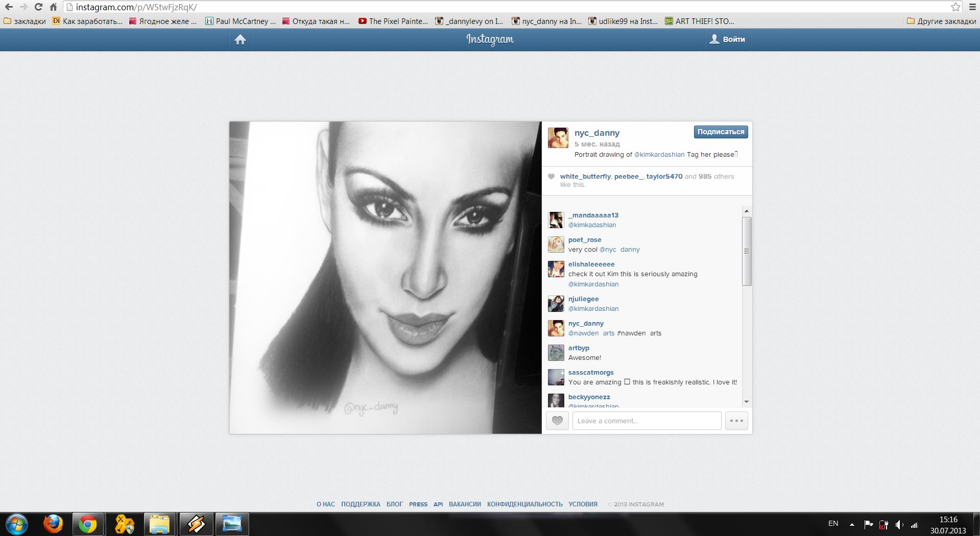Switch the EN input language indicator
Screen dimensions: 980x536
click(833, 524)
